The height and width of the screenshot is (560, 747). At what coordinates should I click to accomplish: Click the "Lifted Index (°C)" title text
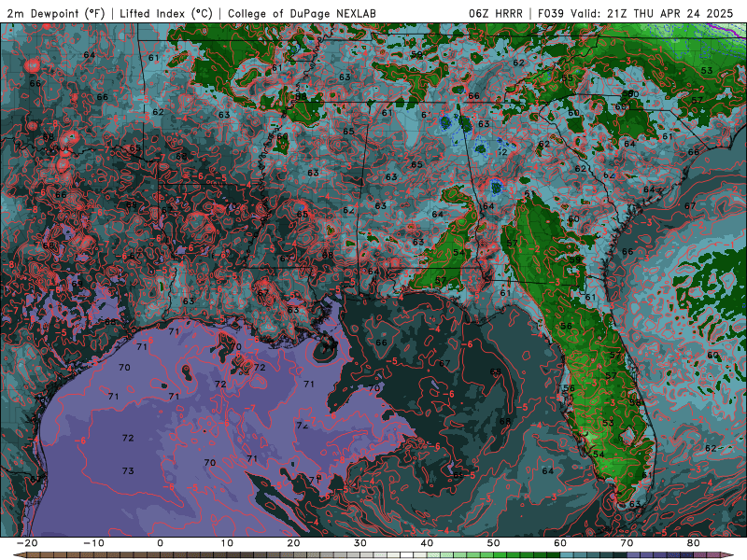pyautogui.click(x=166, y=14)
